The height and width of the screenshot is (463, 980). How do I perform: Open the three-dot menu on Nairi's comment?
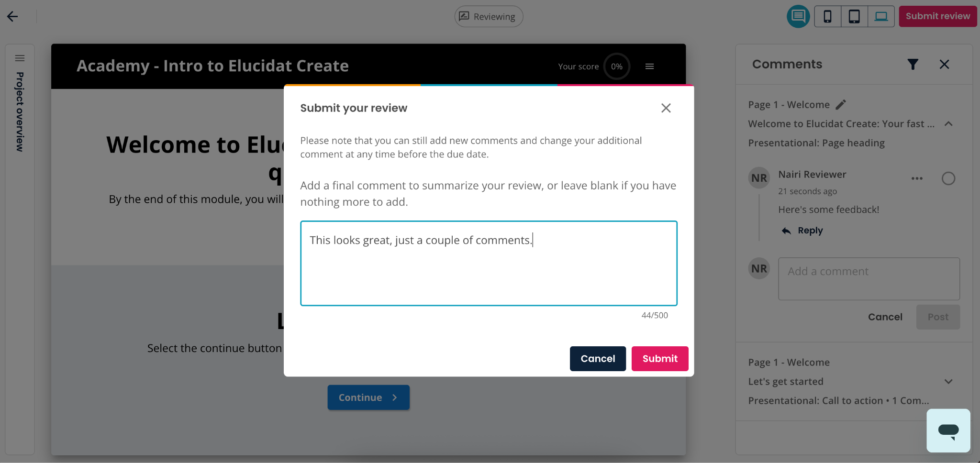point(917,178)
